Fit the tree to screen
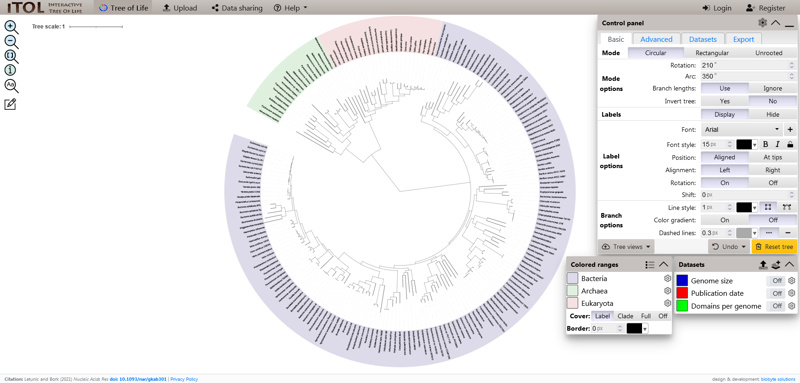Screen dimensions: 800x383 point(11,56)
